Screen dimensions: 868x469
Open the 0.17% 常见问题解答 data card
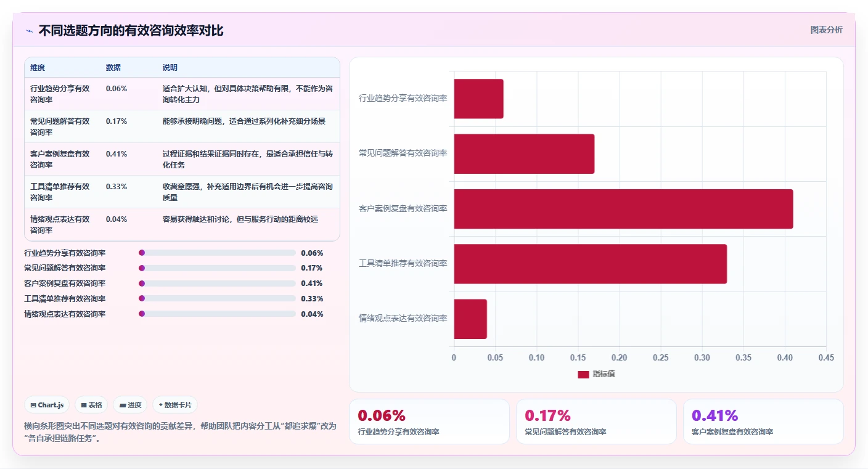(596, 422)
